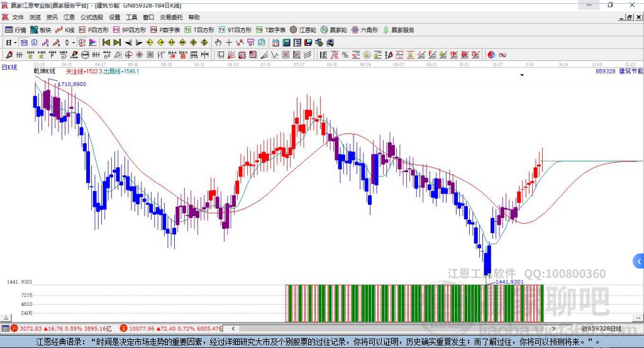The width and height of the screenshot is (644, 348).
Task: Click the red-blue yin-yang icon
Action: [491, 55]
